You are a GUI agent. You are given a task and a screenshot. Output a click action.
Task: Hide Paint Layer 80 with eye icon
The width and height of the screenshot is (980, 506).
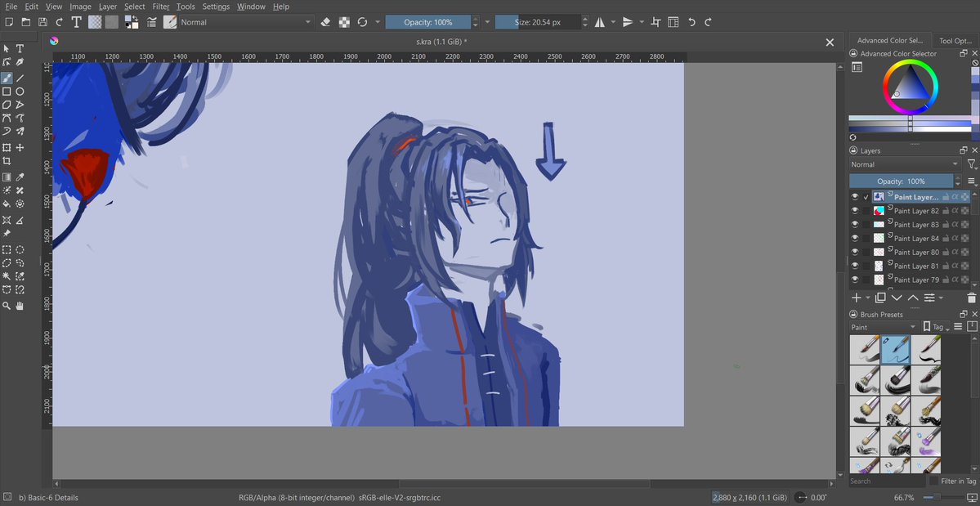point(855,253)
